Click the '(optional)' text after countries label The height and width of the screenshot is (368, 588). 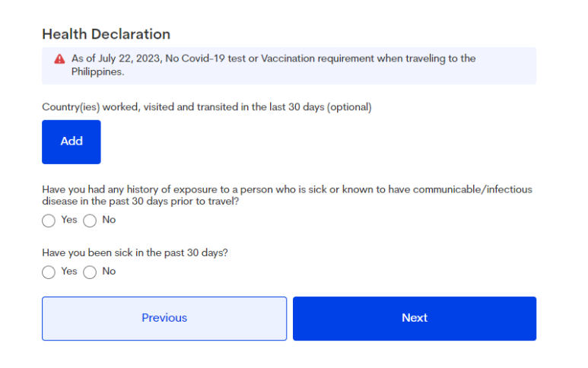tap(348, 107)
